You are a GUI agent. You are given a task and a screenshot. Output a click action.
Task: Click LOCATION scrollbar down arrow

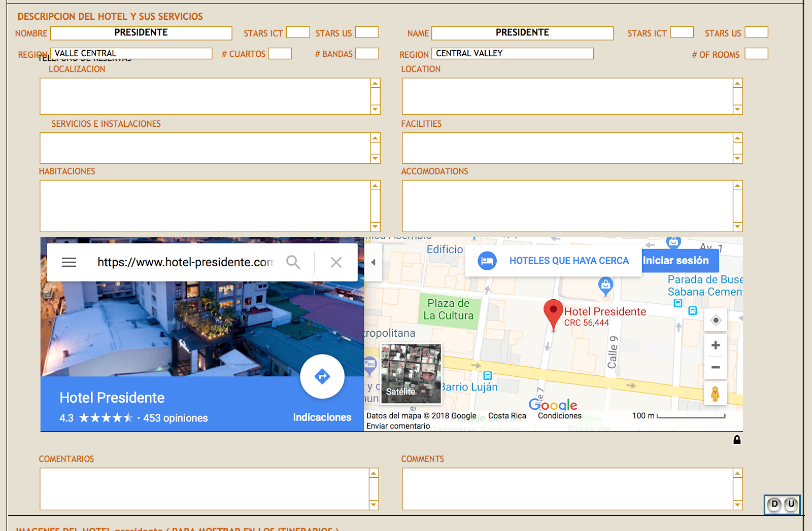click(738, 110)
